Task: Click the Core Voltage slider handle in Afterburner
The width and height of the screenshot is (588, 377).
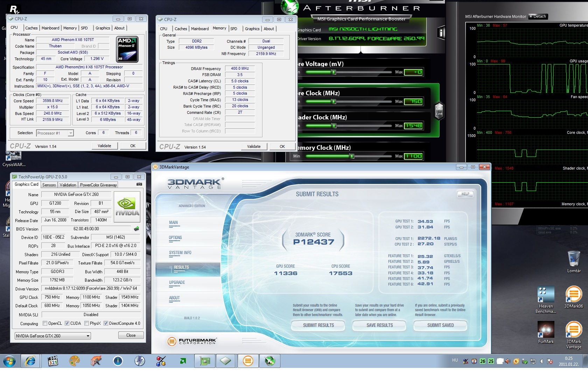Action: click(x=334, y=72)
